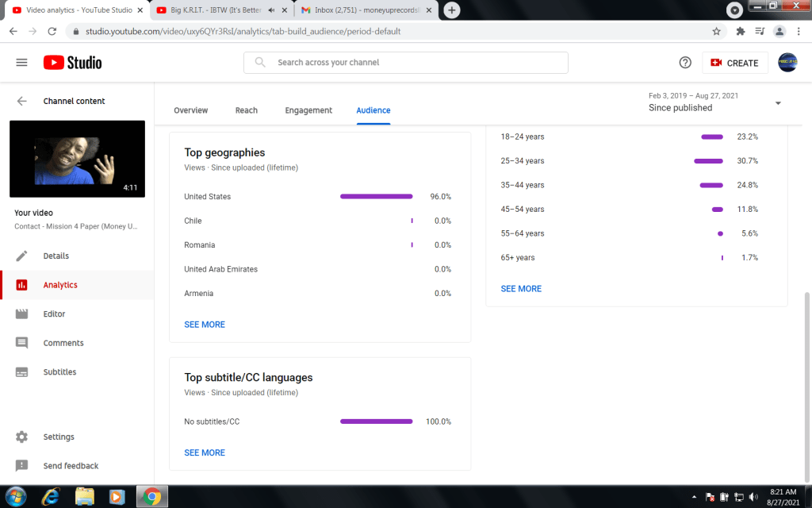Click SEE MORE under subtitle languages

point(205,452)
